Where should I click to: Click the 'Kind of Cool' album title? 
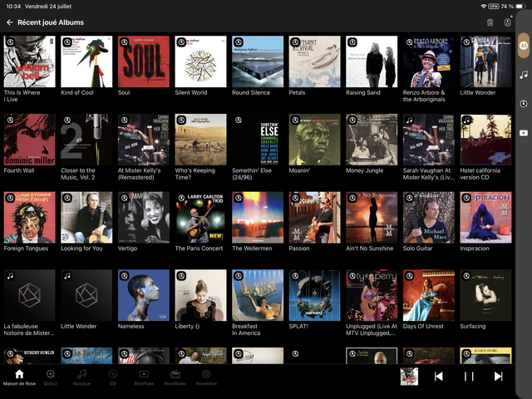coord(77,92)
